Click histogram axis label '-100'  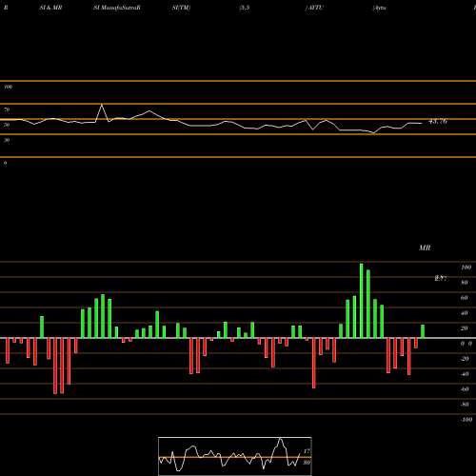(x=466, y=420)
